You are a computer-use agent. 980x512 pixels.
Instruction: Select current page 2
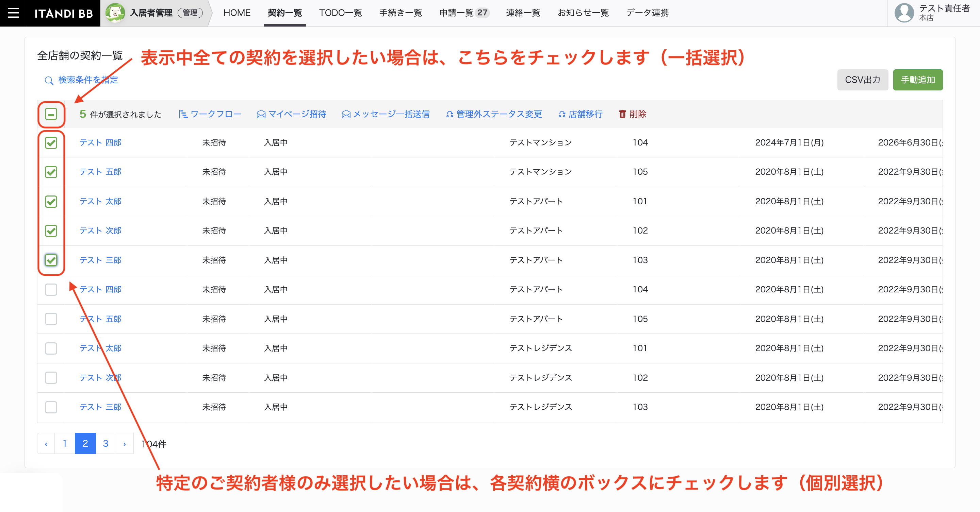[85, 444]
